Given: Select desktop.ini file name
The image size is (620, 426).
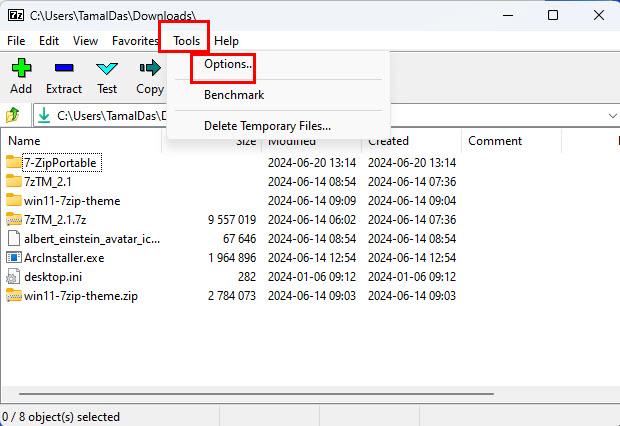Looking at the screenshot, I should (x=53, y=276).
